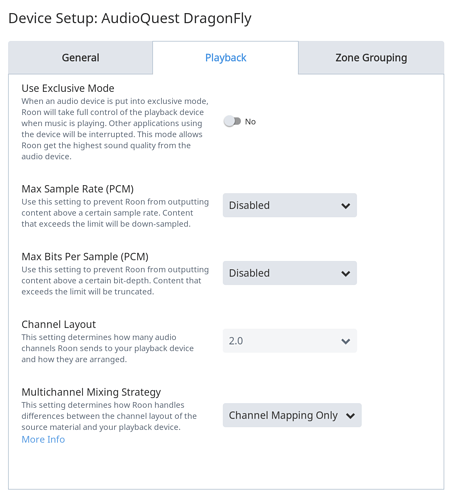Click the chevron arrow on the Max Bits Per Sample box
The height and width of the screenshot is (499, 453).
click(346, 274)
